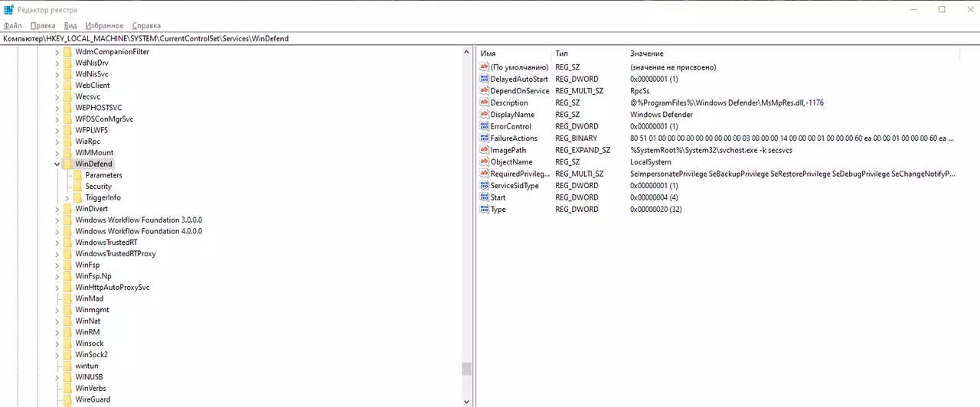Click the DelayedAutoStart DWORD value icon

484,79
